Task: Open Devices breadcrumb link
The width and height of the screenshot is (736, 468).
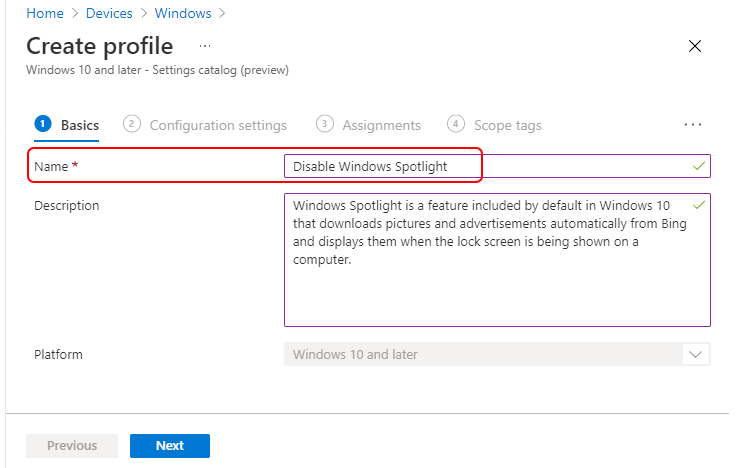Action: [109, 13]
